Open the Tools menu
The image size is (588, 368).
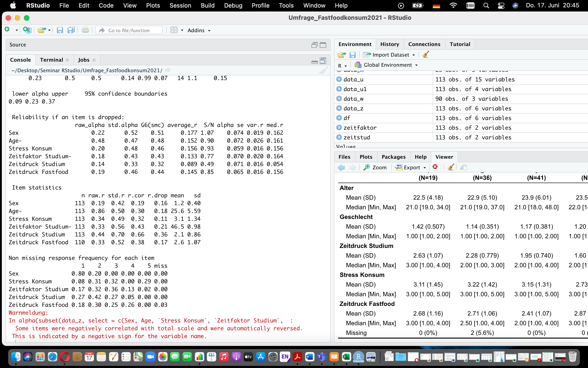coord(286,5)
